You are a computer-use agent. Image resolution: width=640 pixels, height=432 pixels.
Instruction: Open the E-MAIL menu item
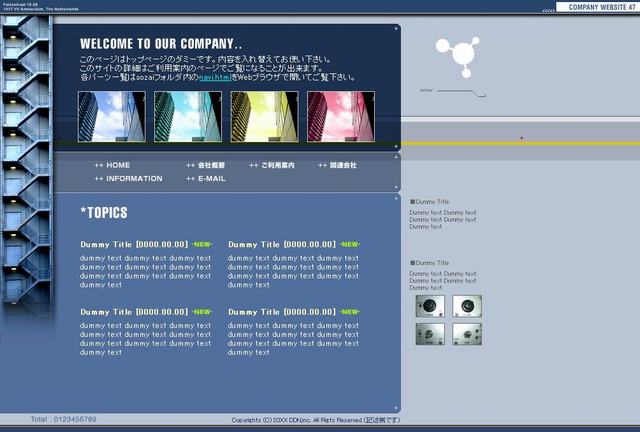pyautogui.click(x=206, y=179)
